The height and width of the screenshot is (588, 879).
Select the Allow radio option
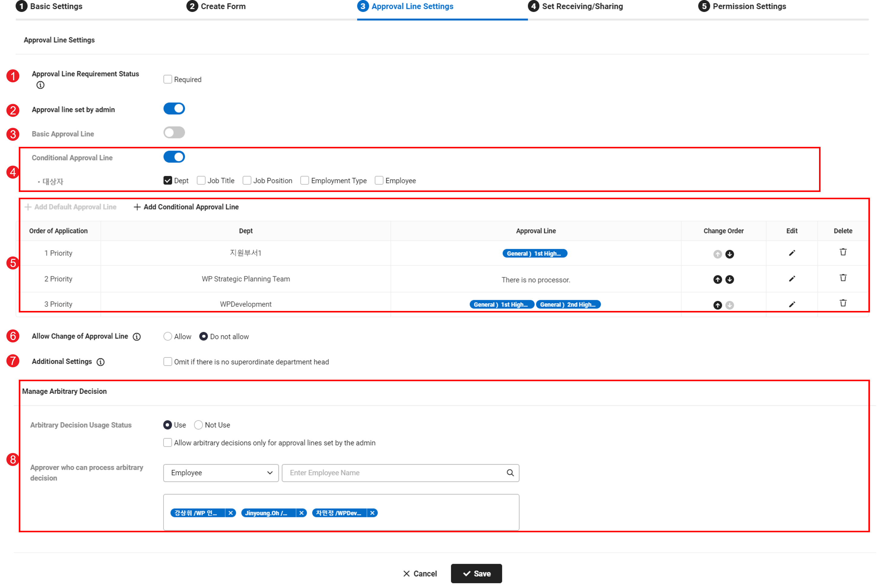[168, 336]
